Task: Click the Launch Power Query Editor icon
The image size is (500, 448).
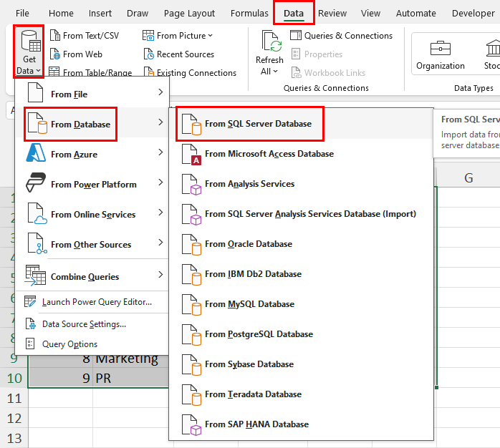Action: (30, 301)
